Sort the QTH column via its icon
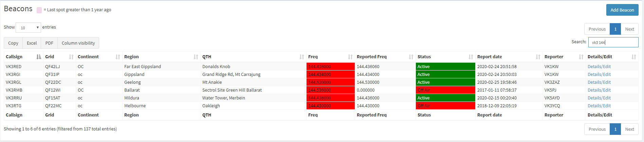Image resolution: width=644 pixels, height=142 pixels. pos(302,57)
